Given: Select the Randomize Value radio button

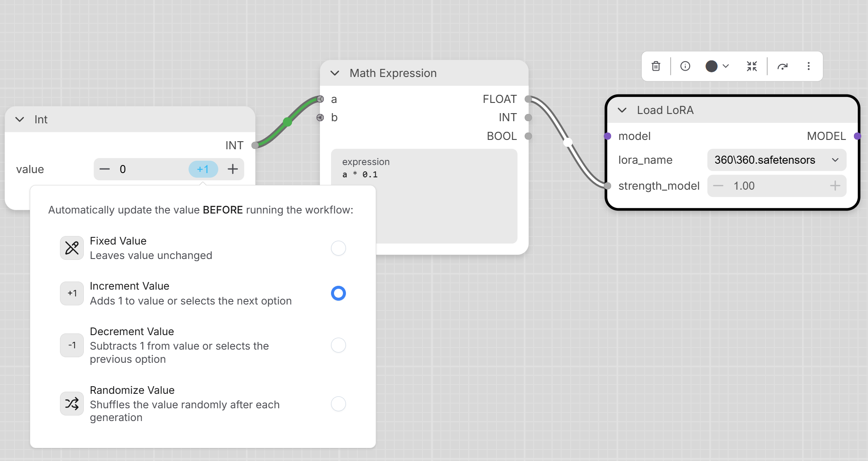Looking at the screenshot, I should pyautogui.click(x=338, y=404).
